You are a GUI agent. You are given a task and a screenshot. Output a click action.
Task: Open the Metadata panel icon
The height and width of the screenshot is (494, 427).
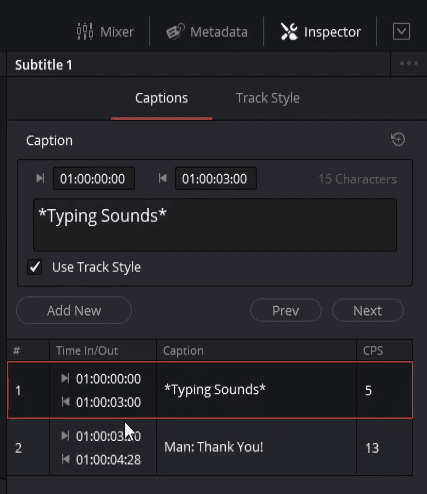(x=175, y=32)
